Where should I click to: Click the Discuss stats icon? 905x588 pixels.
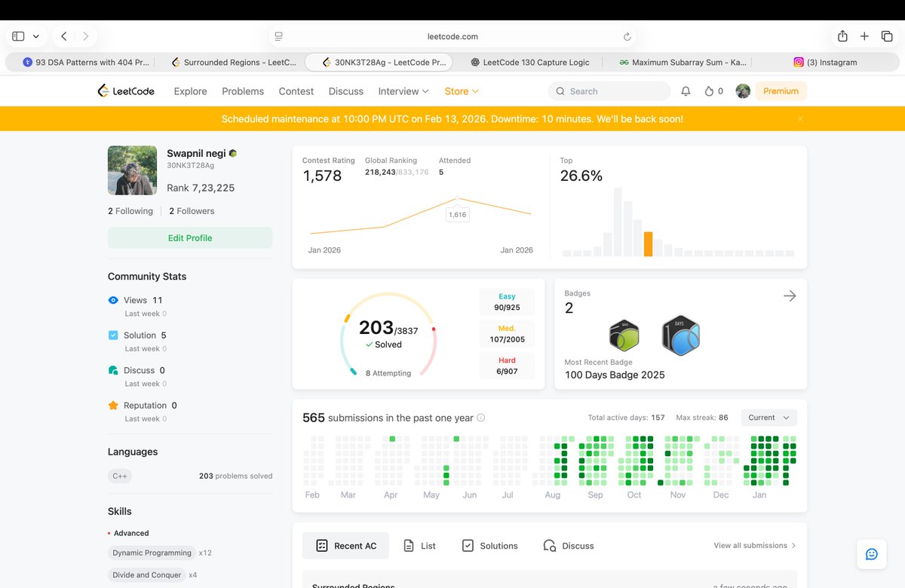click(x=113, y=370)
